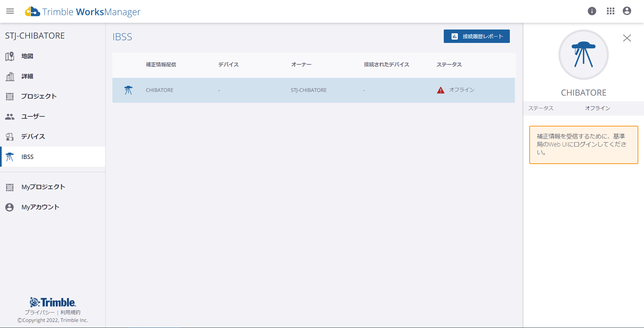Go to 詳細 in the sidebar
Screen dimensions: 644x328
tap(27, 76)
